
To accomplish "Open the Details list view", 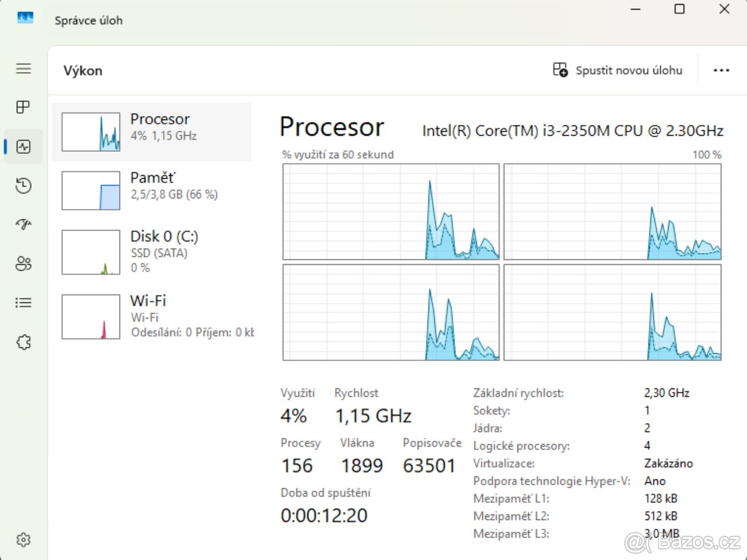I will pos(22,302).
